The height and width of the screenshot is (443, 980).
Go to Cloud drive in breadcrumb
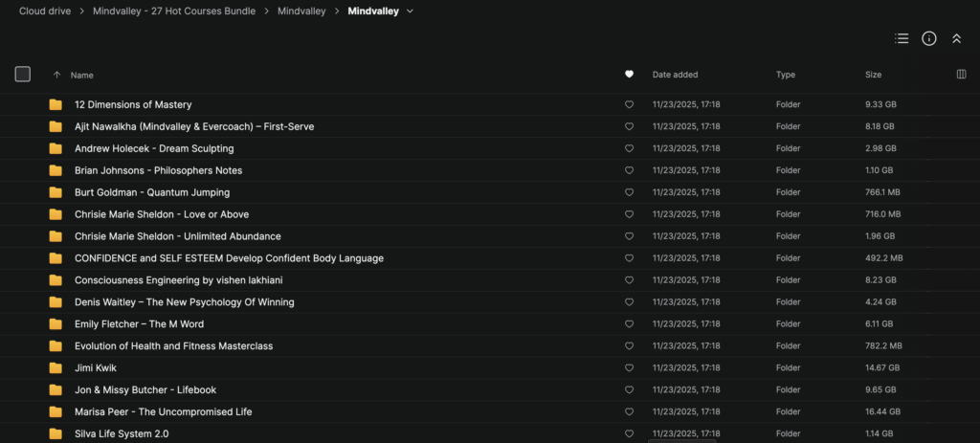coord(44,11)
